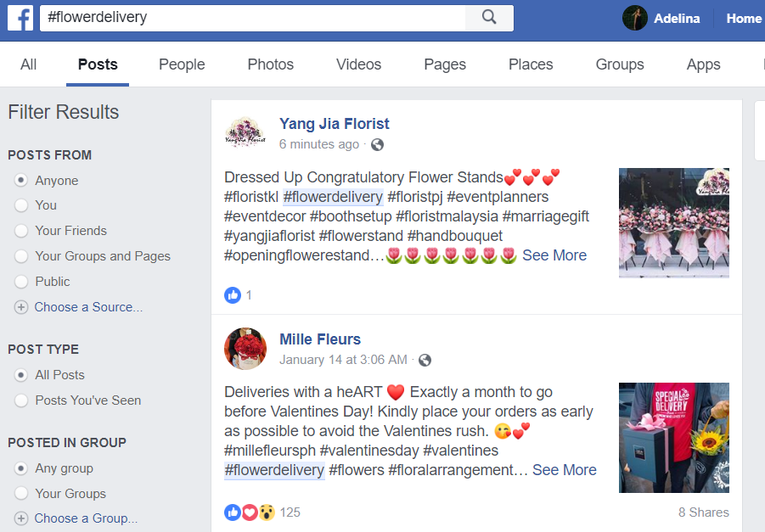Image resolution: width=765 pixels, height=532 pixels.
Task: Open the Mille Fleurs page link
Action: click(x=320, y=339)
